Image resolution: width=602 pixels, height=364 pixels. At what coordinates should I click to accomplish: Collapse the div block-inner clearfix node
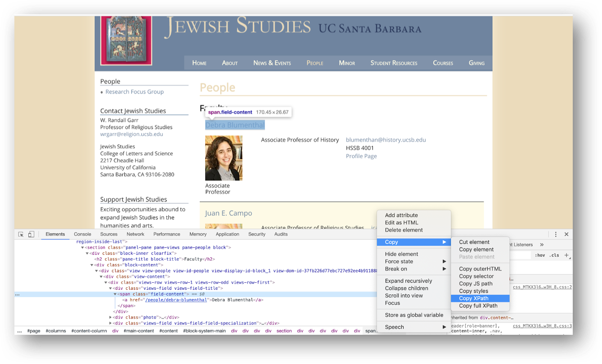coord(87,253)
